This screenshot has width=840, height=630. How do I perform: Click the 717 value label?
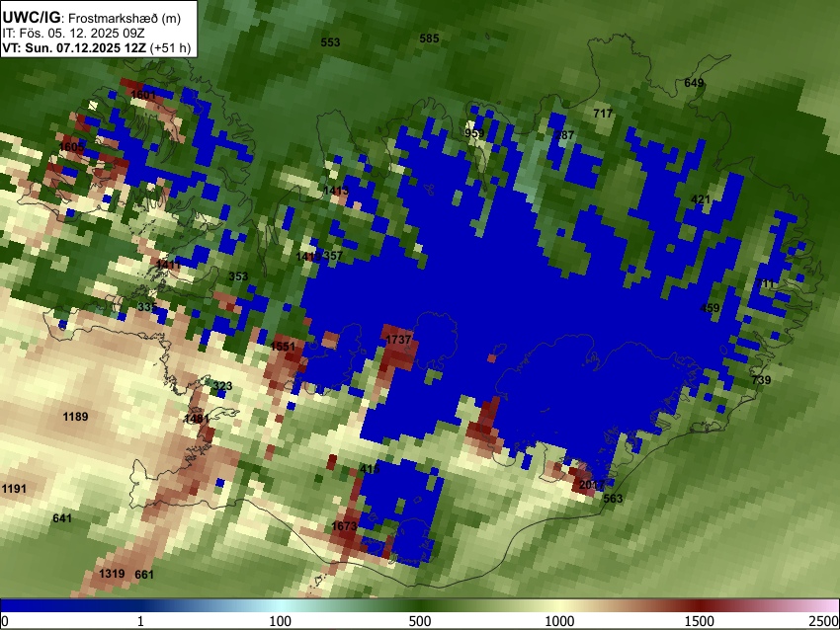coord(603,114)
